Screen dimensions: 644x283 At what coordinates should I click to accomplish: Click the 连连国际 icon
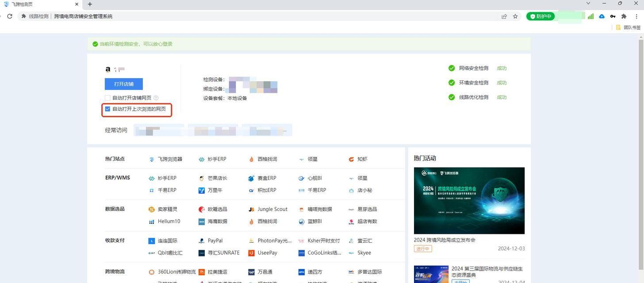click(152, 241)
